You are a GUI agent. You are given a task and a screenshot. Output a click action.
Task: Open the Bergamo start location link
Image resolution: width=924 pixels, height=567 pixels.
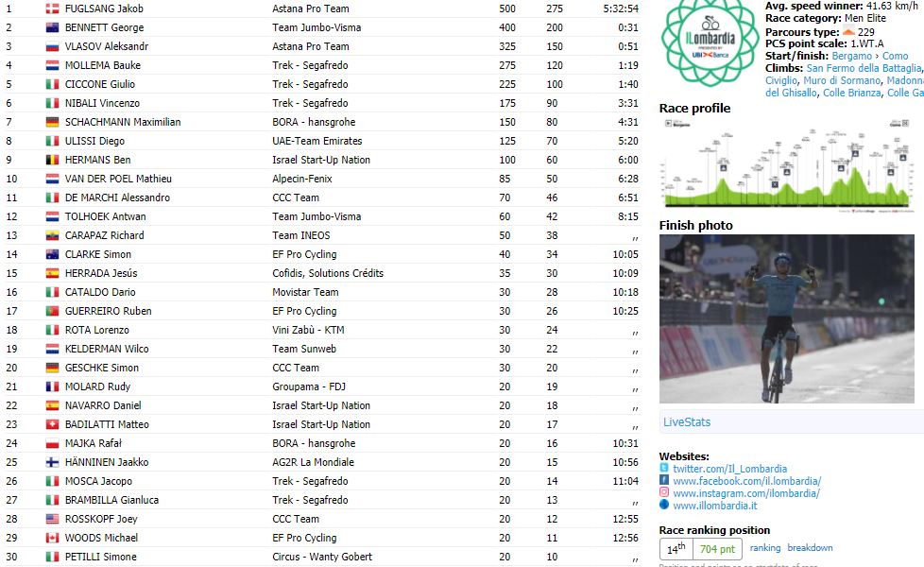(x=851, y=56)
